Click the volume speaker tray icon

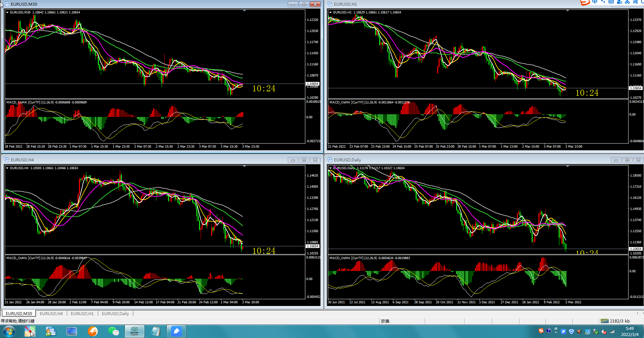579,332
